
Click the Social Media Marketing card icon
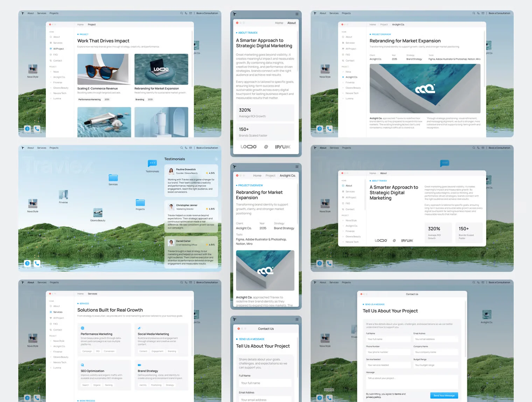[139, 328]
